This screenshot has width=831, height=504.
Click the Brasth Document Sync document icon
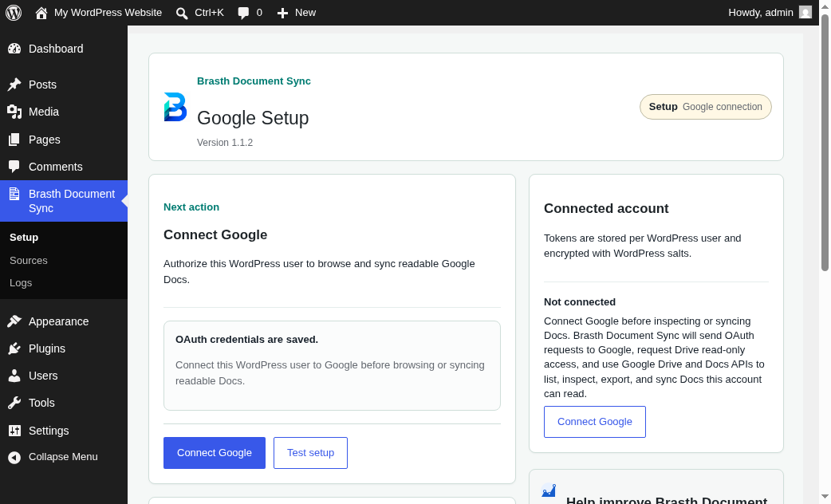(14, 194)
